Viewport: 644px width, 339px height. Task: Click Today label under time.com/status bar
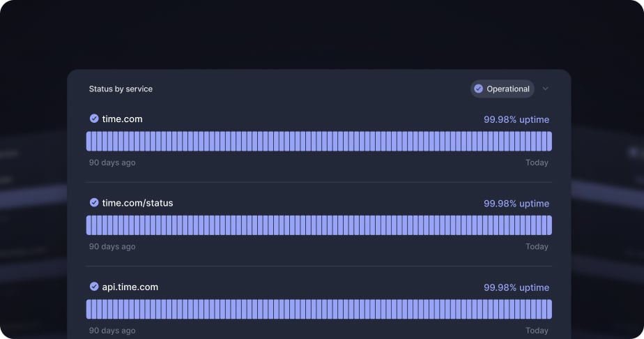(x=537, y=246)
